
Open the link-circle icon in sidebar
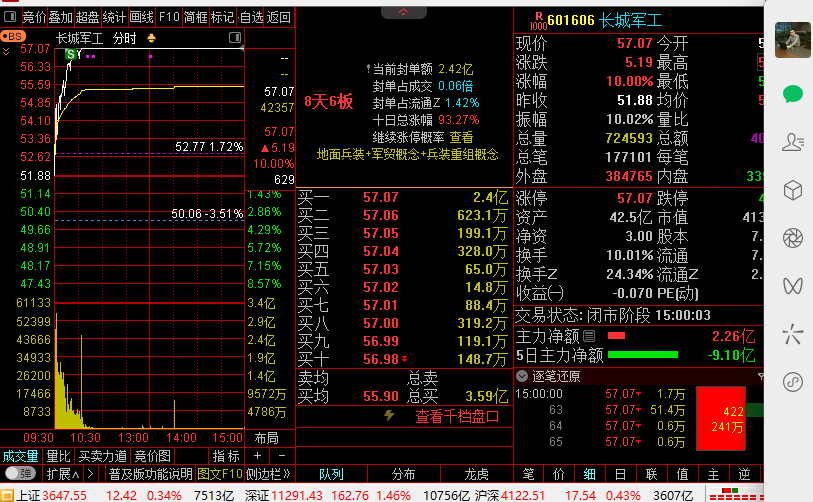point(793,382)
